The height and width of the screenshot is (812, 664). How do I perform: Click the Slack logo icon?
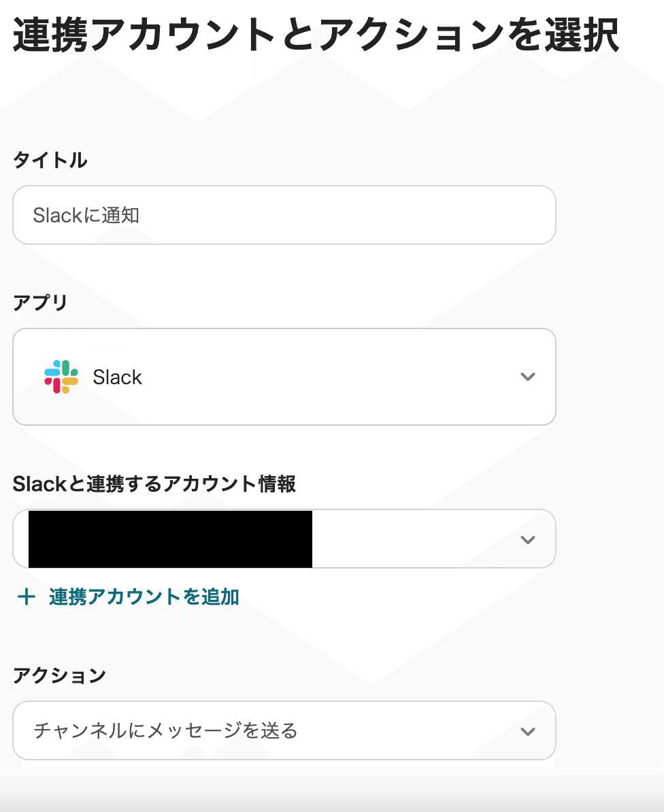click(x=61, y=377)
